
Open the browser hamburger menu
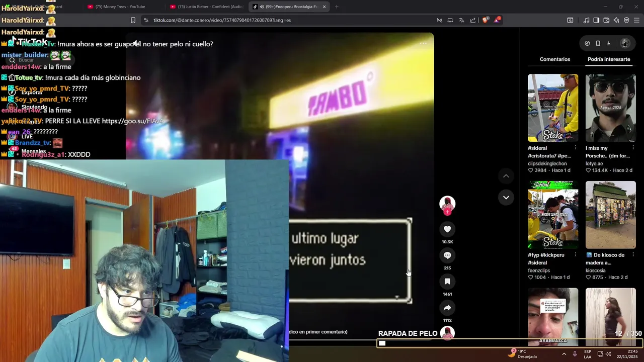(637, 20)
